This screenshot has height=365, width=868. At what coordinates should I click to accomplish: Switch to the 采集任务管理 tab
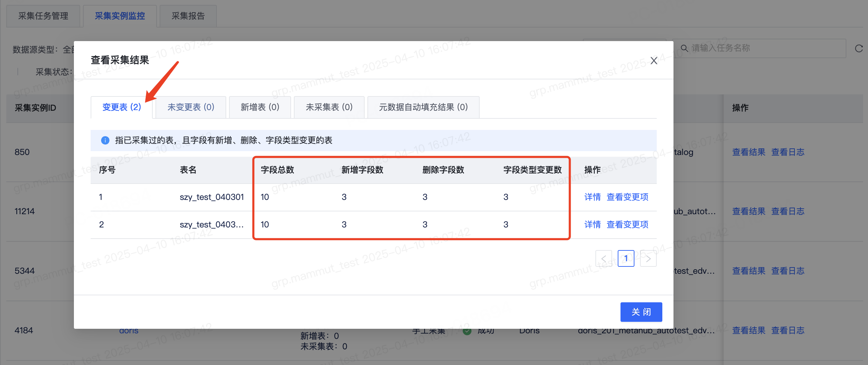(44, 16)
